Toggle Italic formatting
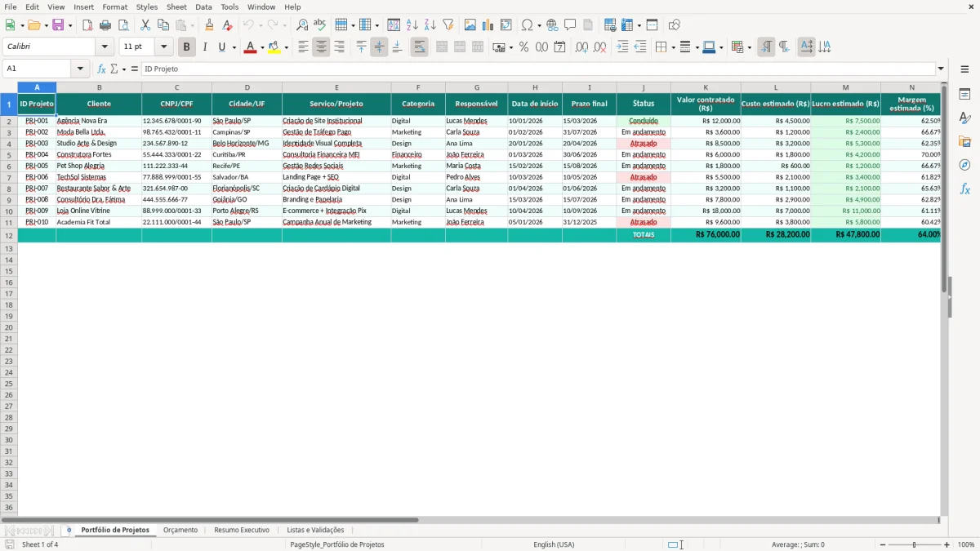Image resolution: width=980 pixels, height=551 pixels. (204, 47)
